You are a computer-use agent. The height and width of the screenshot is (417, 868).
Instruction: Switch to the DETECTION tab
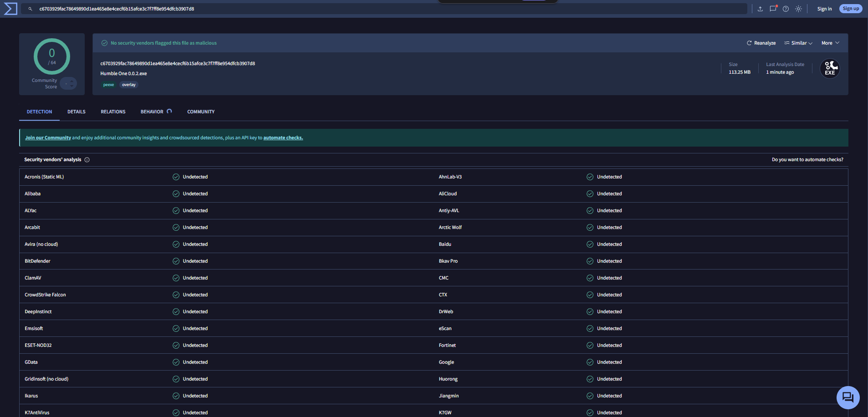pos(40,112)
